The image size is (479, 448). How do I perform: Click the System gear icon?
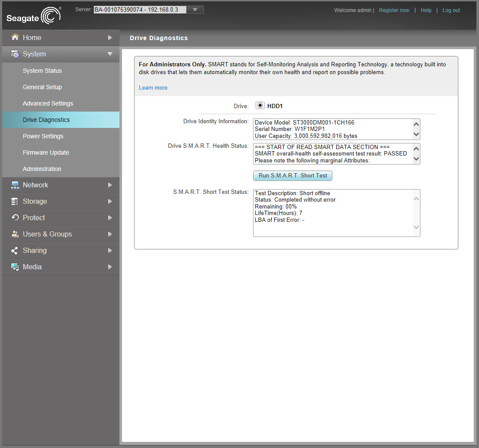(x=15, y=54)
